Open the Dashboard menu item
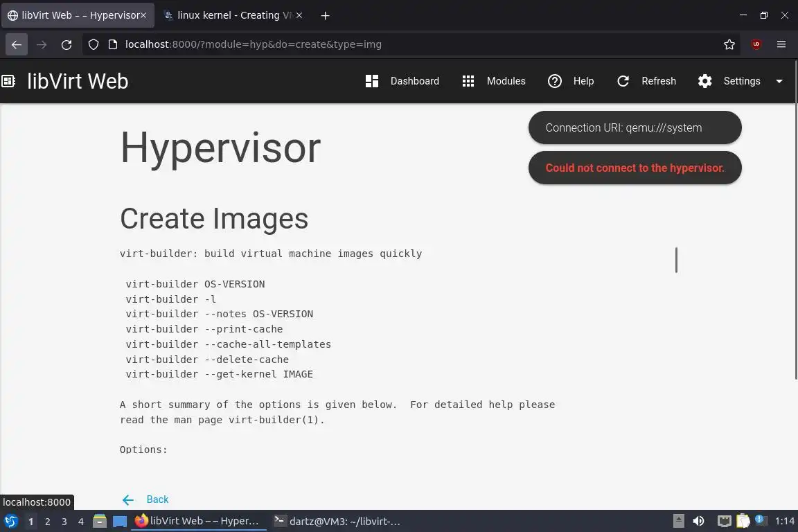This screenshot has height=532, width=798. [x=415, y=81]
